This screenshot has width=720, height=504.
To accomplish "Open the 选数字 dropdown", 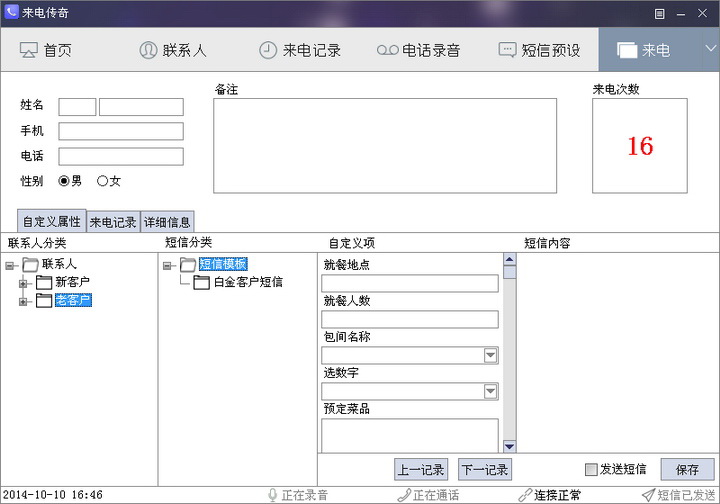I will [490, 391].
